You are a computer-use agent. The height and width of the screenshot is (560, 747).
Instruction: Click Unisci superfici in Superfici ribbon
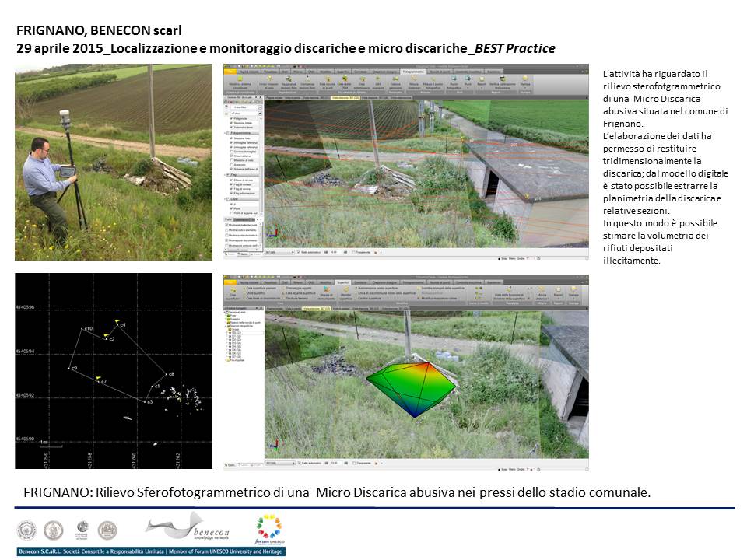click(x=256, y=293)
